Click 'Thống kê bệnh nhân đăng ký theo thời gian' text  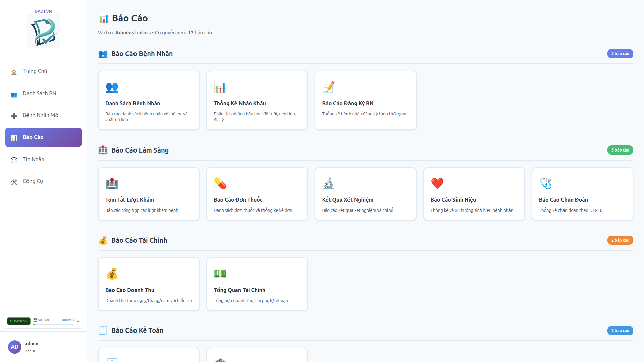[364, 114]
